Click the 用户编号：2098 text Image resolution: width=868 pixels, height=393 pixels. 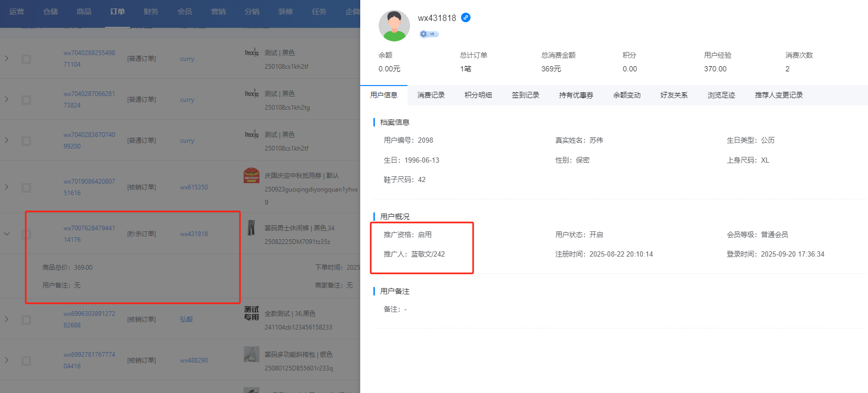pos(409,140)
